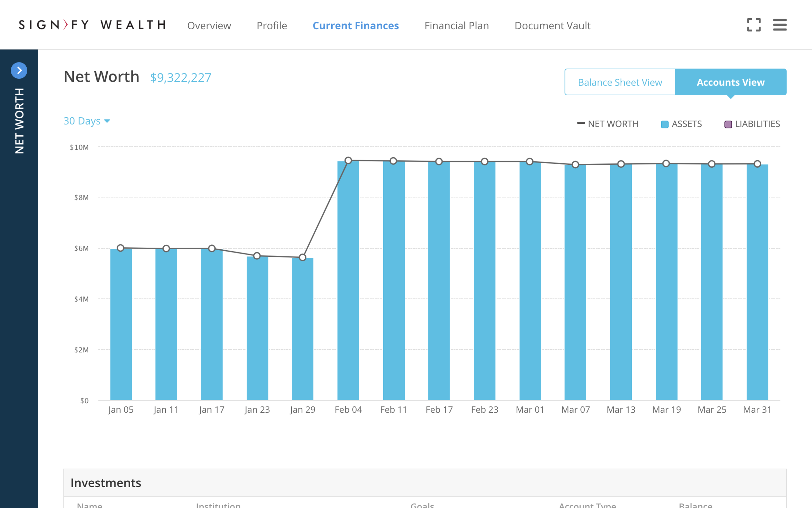Click the fullscreen expand icon
812x508 pixels.
pos(754,25)
